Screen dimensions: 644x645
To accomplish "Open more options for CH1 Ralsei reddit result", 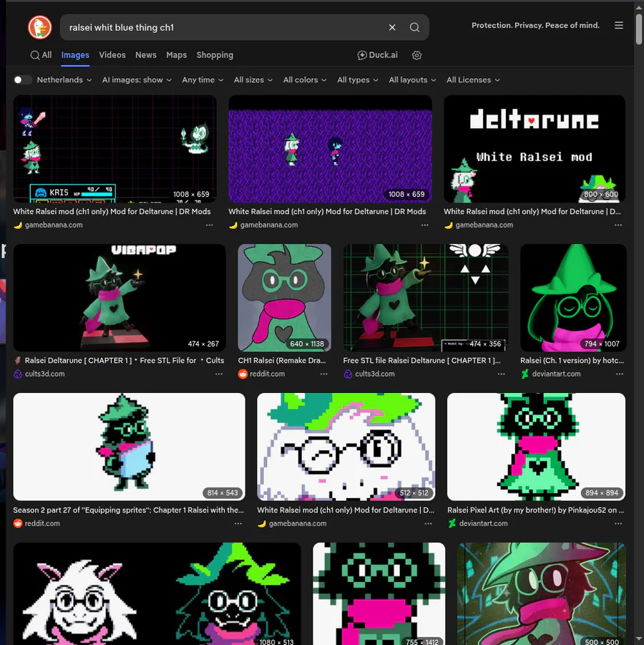I will point(324,374).
